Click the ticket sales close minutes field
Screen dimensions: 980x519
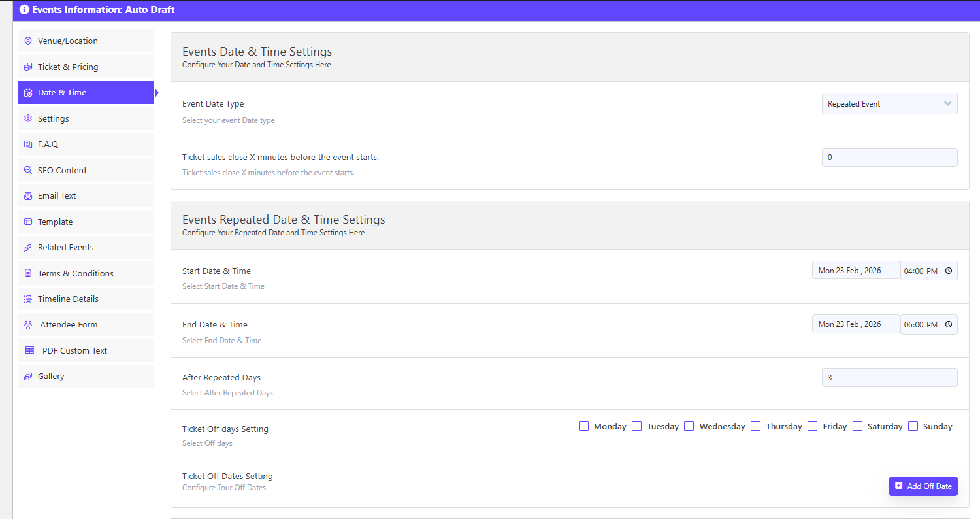[889, 158]
